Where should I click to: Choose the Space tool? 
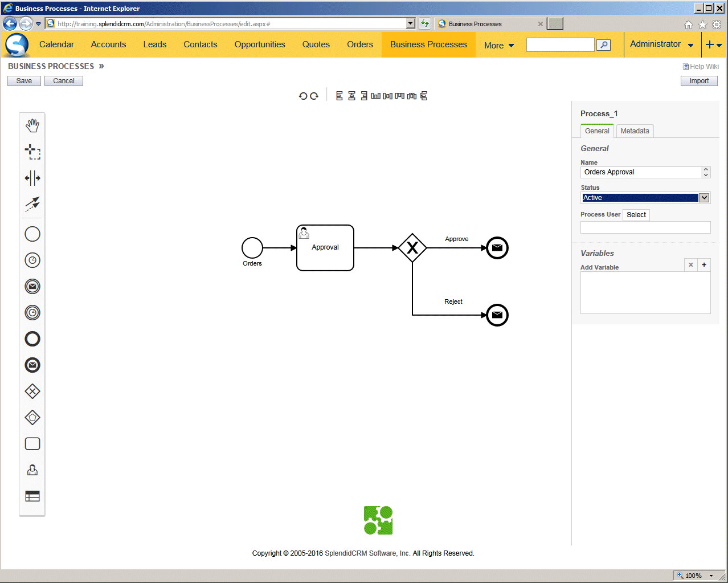32,178
